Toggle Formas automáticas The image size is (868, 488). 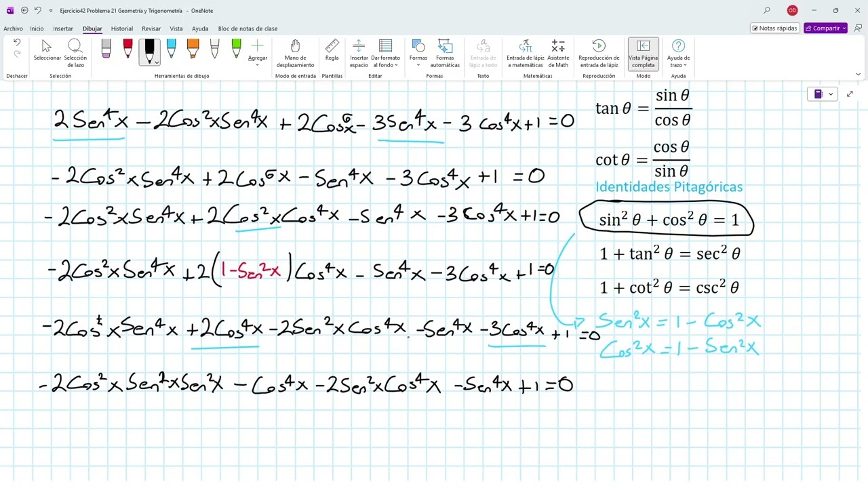(445, 54)
